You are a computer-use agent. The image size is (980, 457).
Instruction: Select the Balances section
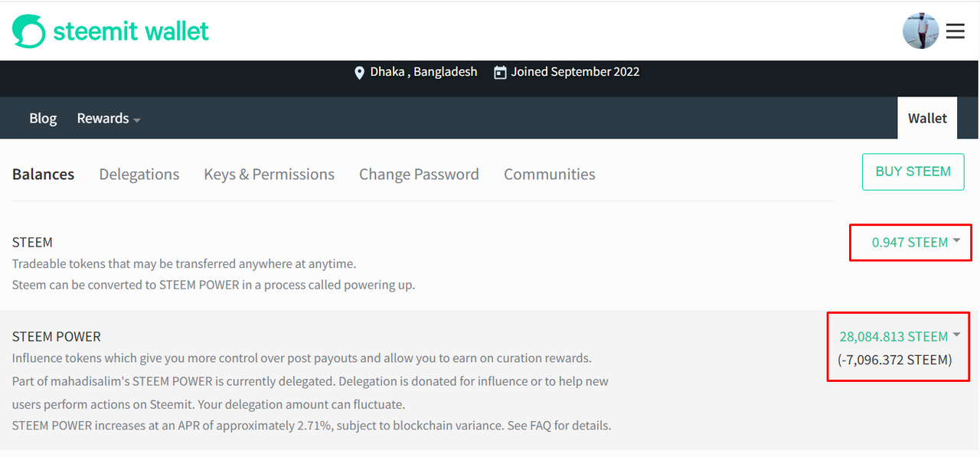coord(43,175)
